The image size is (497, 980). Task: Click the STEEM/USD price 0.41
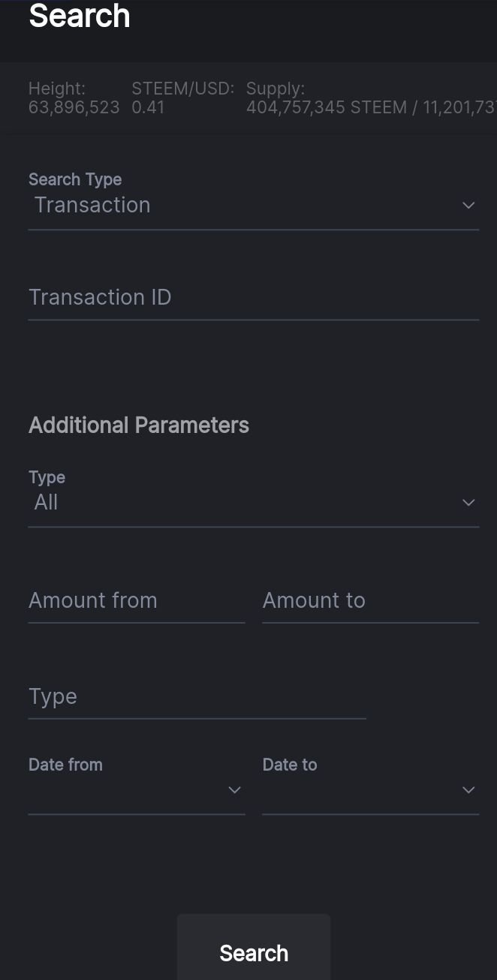pos(148,107)
